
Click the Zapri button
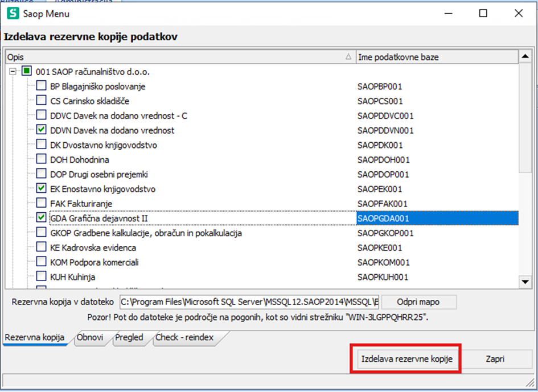pyautogui.click(x=495, y=359)
